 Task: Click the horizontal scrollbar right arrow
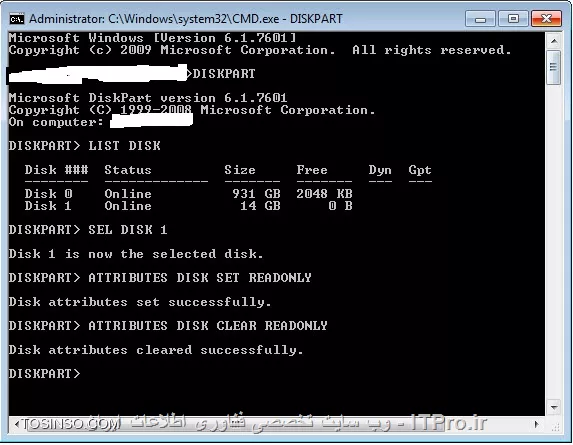click(536, 424)
